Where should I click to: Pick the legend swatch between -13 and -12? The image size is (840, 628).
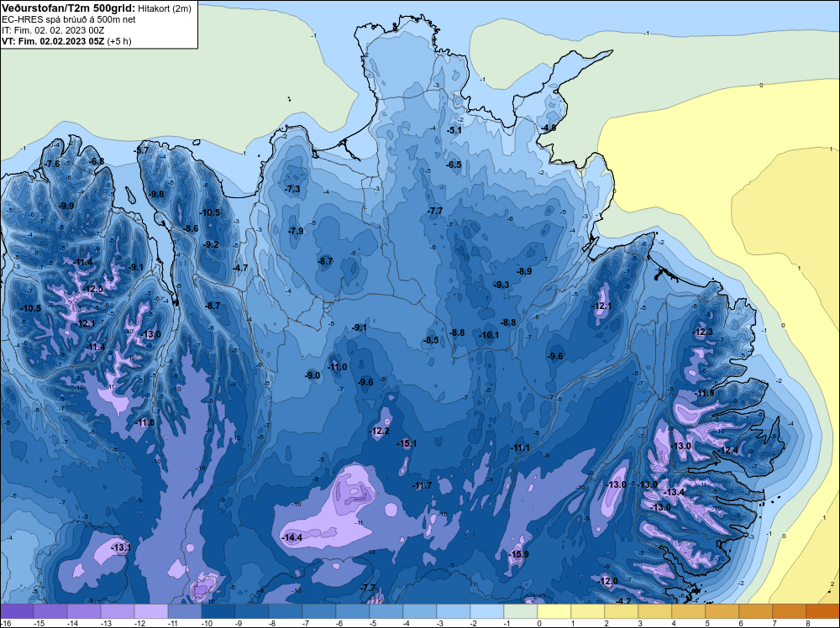[x=118, y=611]
